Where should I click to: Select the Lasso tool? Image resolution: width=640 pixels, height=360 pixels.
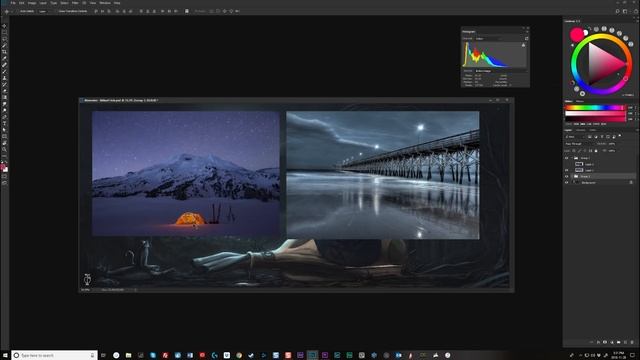(4, 39)
